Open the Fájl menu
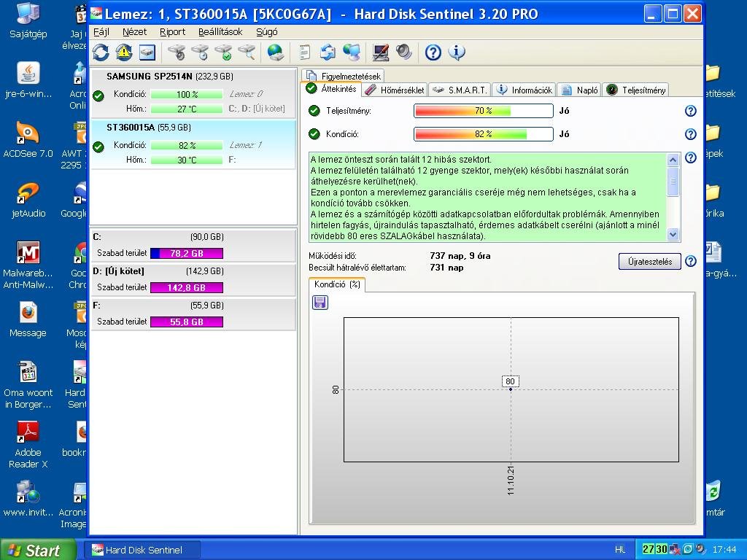Image resolution: width=747 pixels, height=560 pixels. [x=101, y=32]
